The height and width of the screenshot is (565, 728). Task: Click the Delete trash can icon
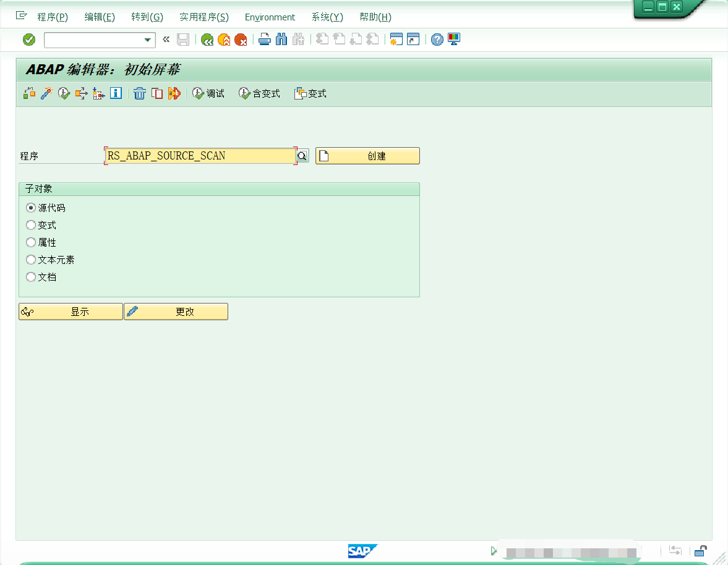pos(139,93)
